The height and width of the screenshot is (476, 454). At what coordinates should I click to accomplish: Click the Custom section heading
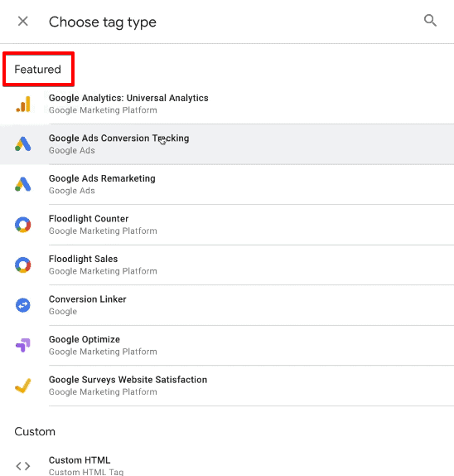click(x=35, y=431)
